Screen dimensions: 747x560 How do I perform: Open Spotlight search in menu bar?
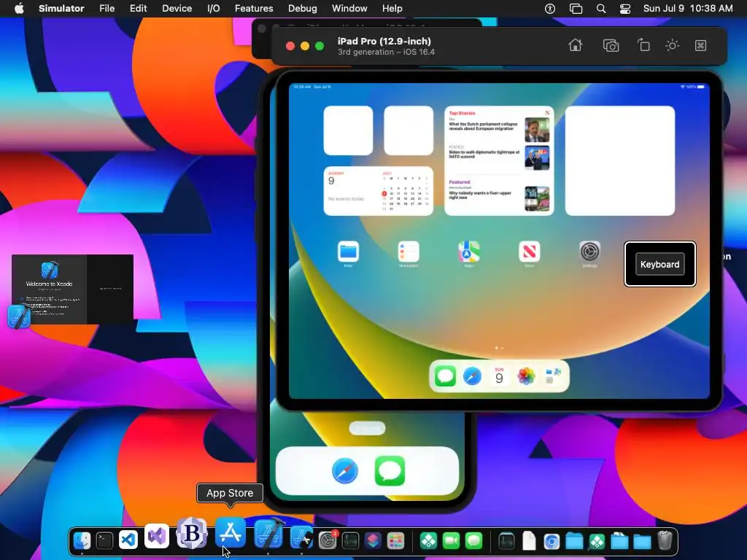pyautogui.click(x=601, y=9)
